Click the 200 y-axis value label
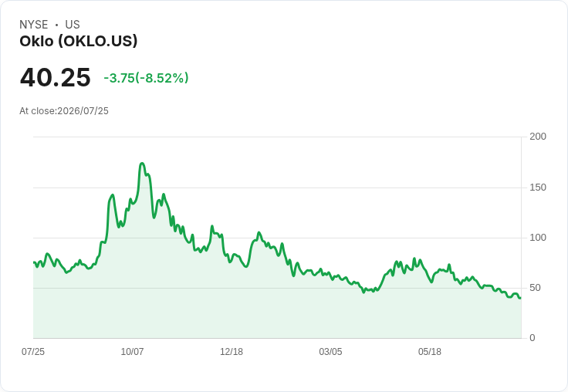 (538, 137)
